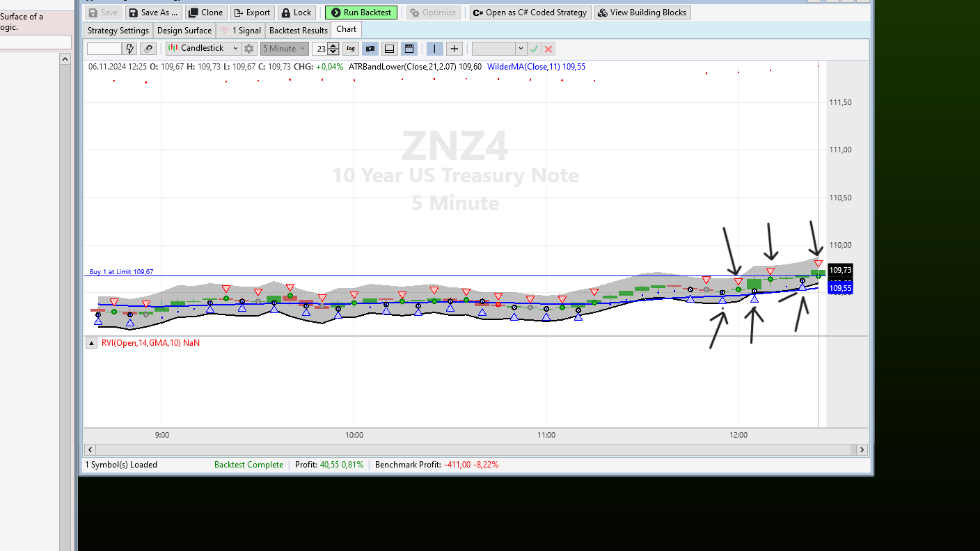Export the strategy
Screen dimensions: 980x551
253,13
